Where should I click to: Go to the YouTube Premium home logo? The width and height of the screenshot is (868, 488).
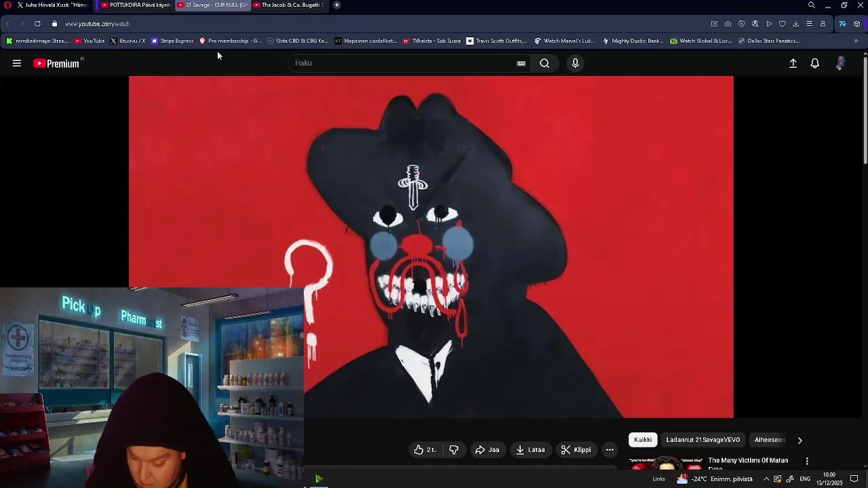coord(57,63)
